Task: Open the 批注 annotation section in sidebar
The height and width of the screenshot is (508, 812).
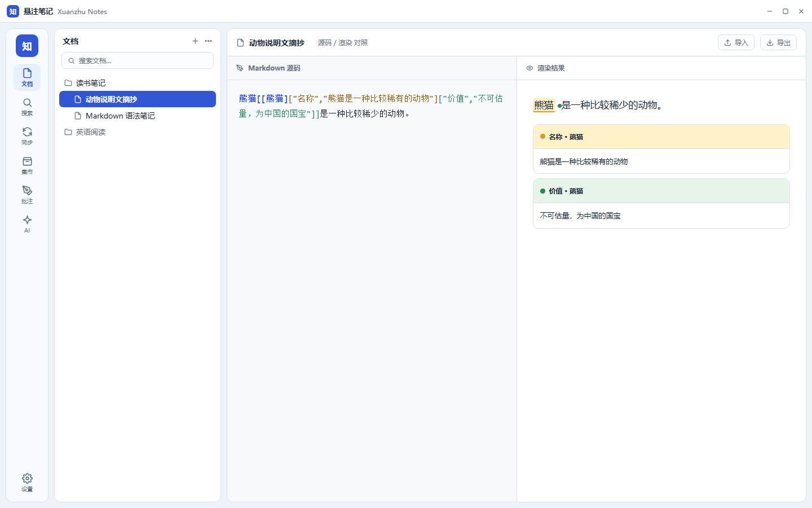Action: (x=27, y=195)
